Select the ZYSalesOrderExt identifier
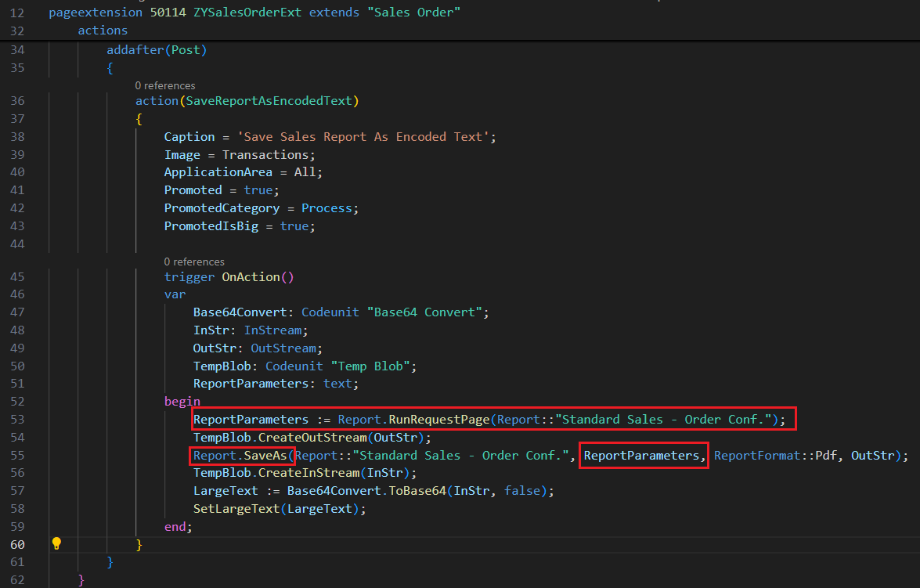920x588 pixels. (247, 12)
